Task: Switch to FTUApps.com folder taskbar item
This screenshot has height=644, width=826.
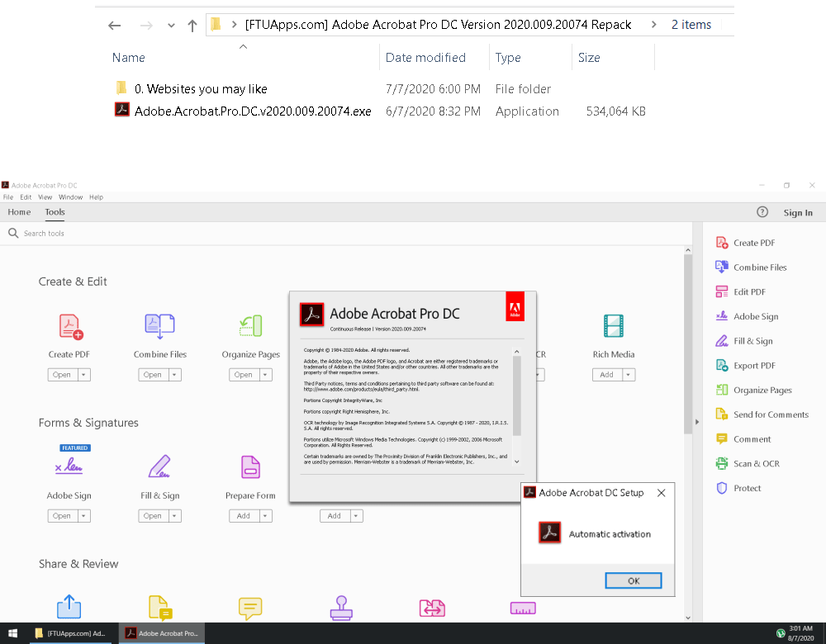Action: pyautogui.click(x=71, y=633)
